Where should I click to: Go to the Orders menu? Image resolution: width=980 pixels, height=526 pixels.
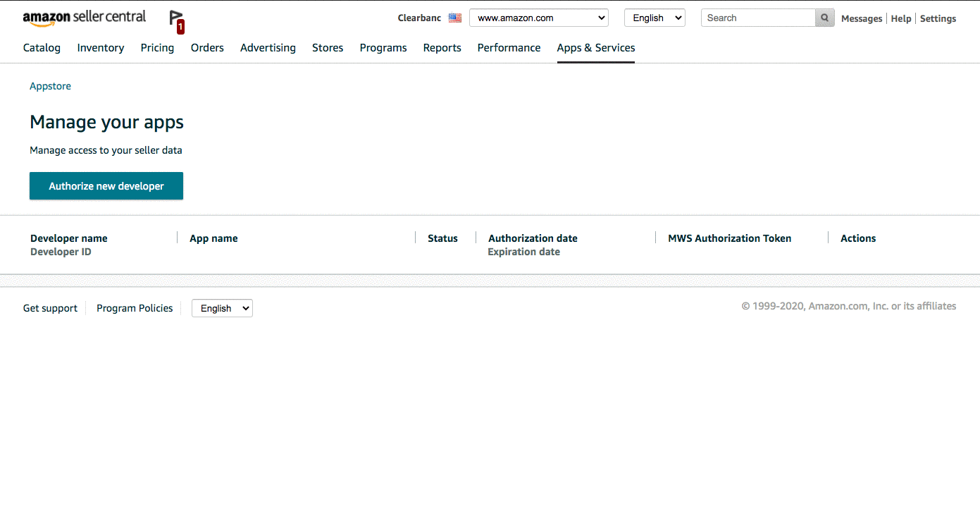(207, 48)
